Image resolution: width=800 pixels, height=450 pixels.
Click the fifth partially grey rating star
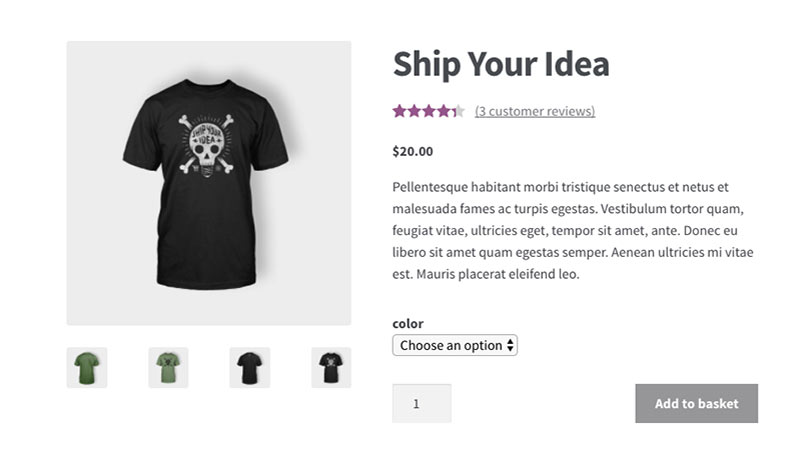[x=458, y=111]
